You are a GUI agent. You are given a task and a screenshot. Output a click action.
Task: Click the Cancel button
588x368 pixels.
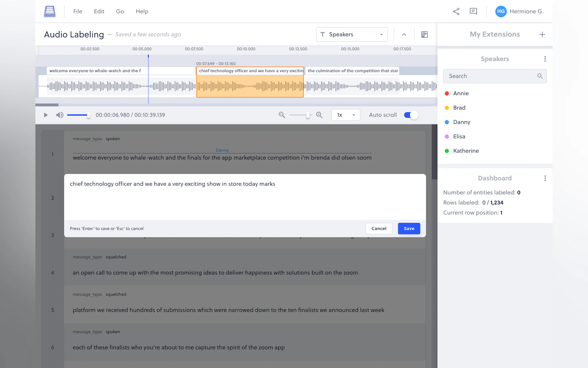click(x=379, y=228)
